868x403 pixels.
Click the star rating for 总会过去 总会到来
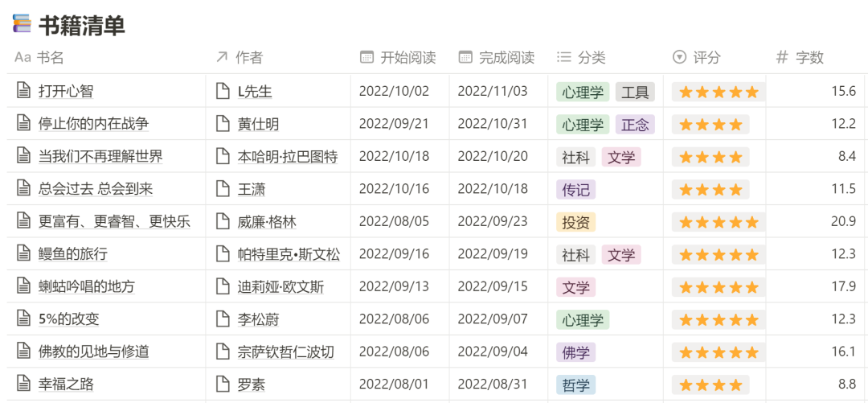point(710,190)
